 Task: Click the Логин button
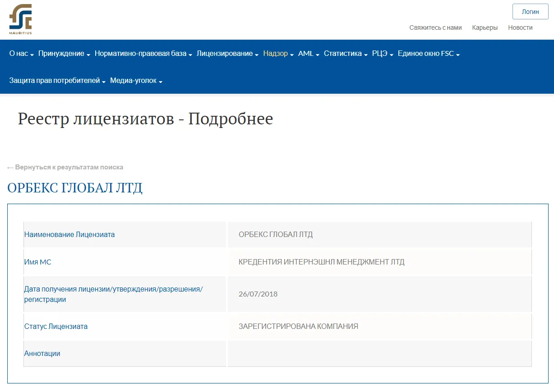coord(531,12)
